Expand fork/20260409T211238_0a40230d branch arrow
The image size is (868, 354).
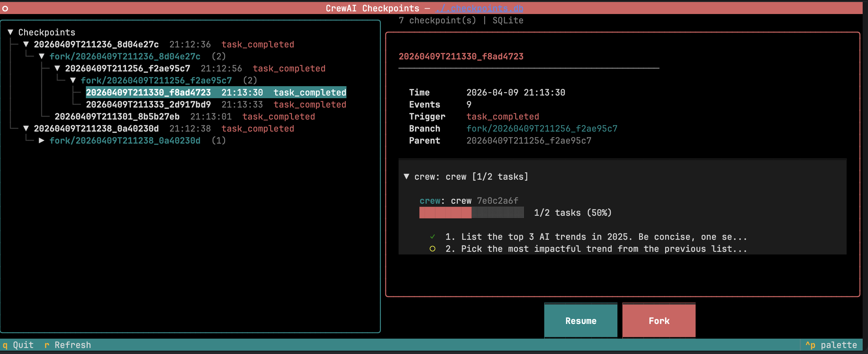tap(42, 141)
